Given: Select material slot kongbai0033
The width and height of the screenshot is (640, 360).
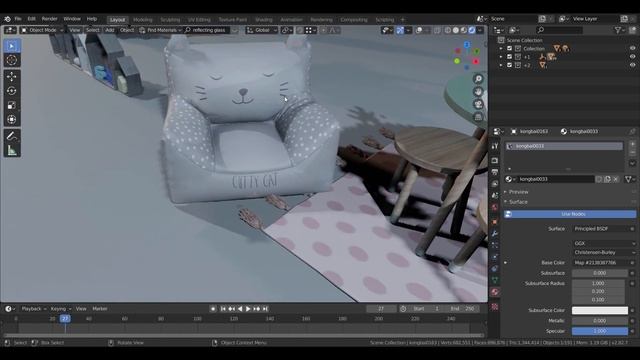Looking at the screenshot, I should tap(564, 146).
